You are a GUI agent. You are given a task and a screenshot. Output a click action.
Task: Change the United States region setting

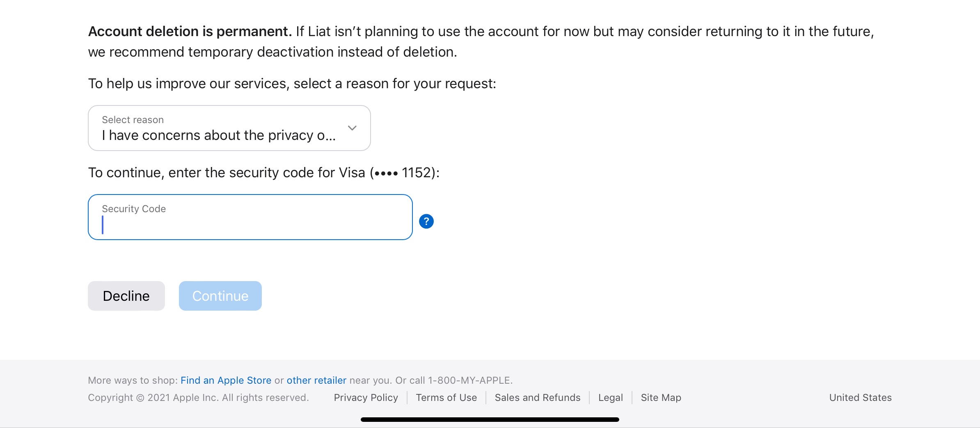(860, 398)
